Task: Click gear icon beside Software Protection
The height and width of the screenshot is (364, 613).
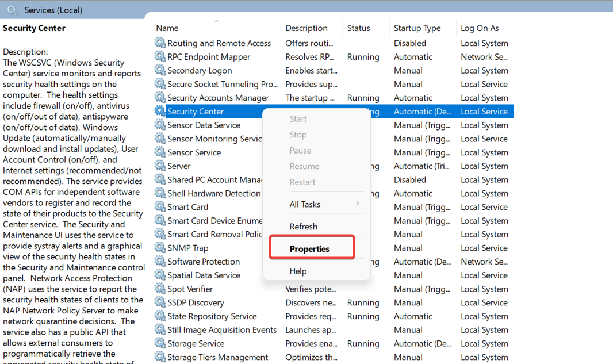Action: (160, 261)
